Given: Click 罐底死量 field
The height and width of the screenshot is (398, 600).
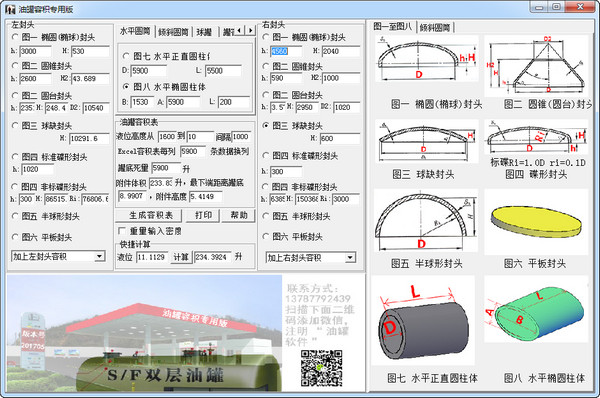Looking at the screenshot, I should click(166, 168).
